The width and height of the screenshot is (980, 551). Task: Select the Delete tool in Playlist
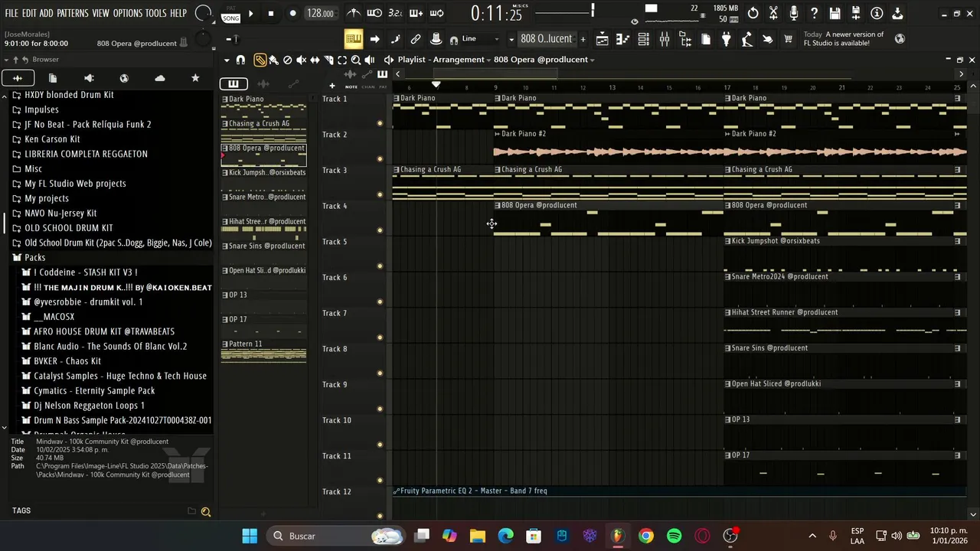[x=288, y=60]
